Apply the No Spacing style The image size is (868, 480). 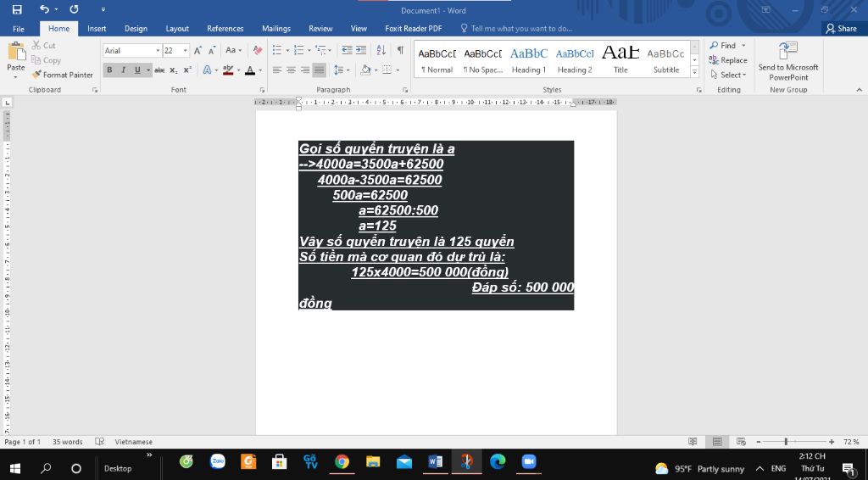(x=482, y=59)
